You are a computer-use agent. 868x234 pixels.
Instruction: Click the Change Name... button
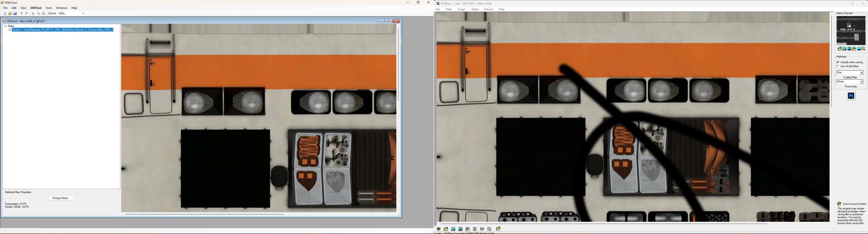click(x=61, y=198)
